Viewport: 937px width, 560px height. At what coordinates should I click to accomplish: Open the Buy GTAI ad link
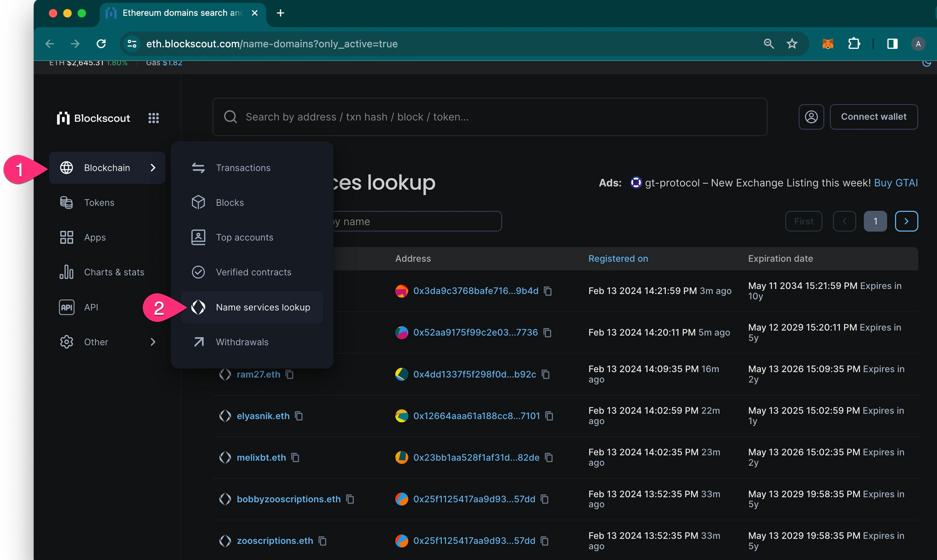pyautogui.click(x=896, y=183)
